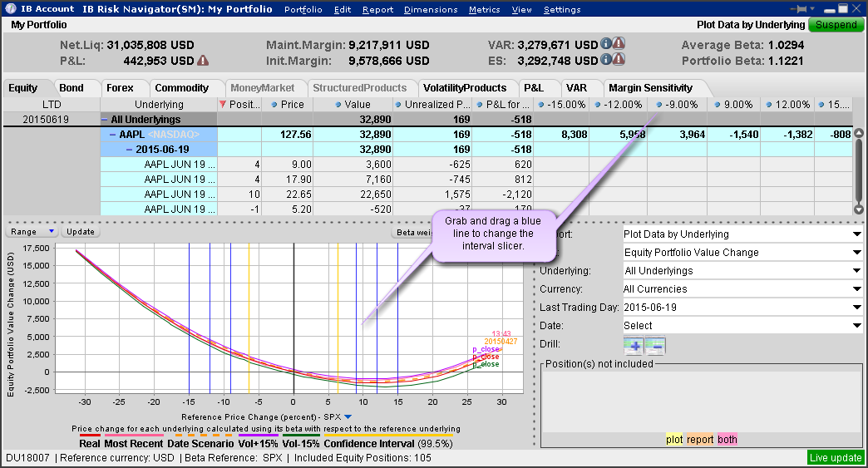Collapse the AAPL underlying row
This screenshot has height=468, width=868.
[x=112, y=135]
